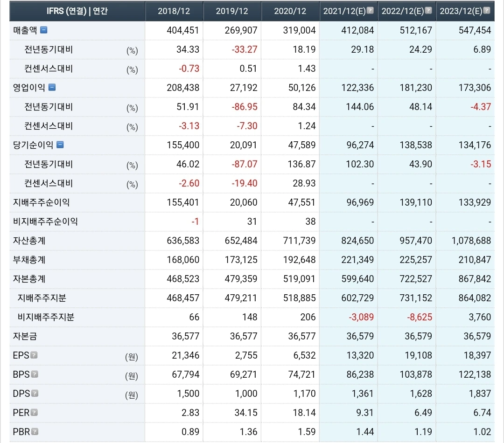
Task: Select the 547,454 sales estimate for 2023
Action: [475, 30]
